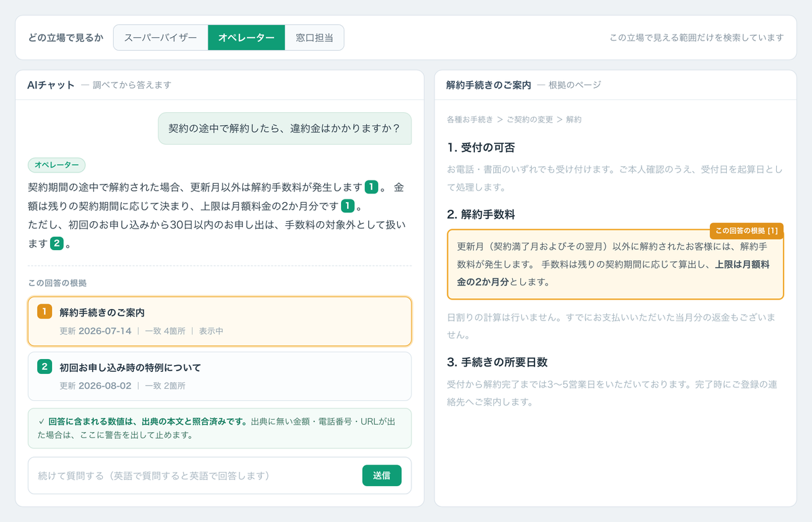Click citation badge 1 after 発生します
This screenshot has width=812, height=522.
pos(371,187)
